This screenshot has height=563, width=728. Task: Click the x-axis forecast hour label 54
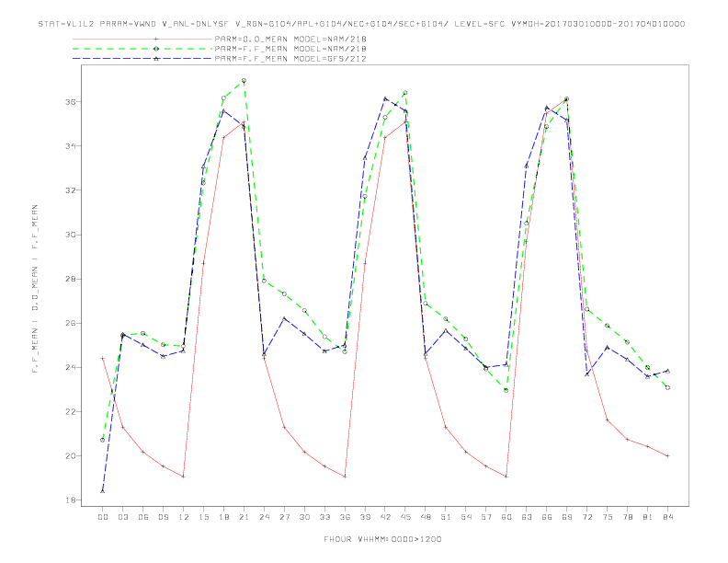click(466, 517)
